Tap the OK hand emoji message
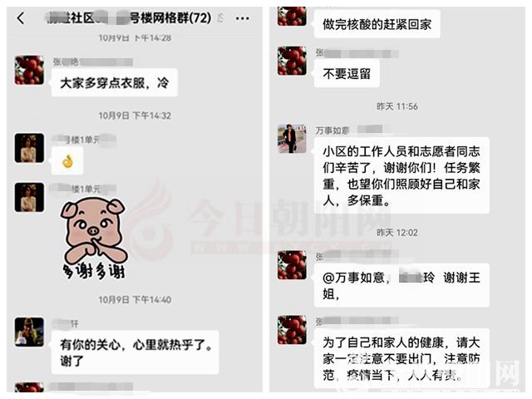The width and height of the screenshot is (532, 399). coord(67,160)
